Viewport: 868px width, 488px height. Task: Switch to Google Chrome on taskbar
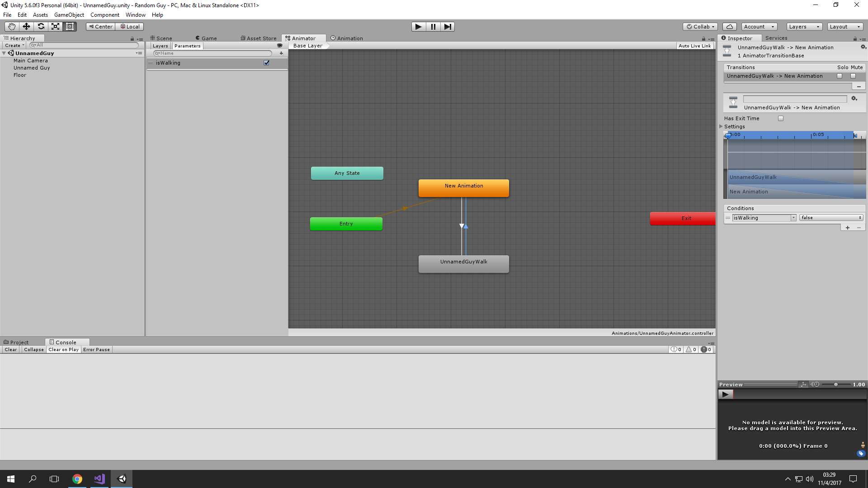pos(77,479)
